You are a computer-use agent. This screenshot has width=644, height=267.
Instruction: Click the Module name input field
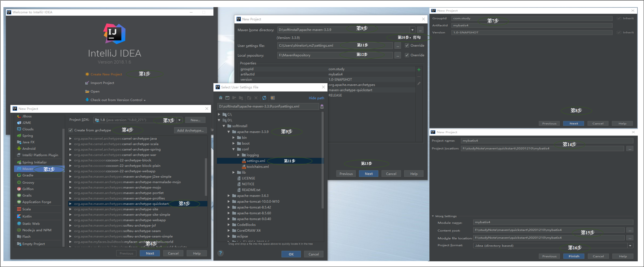553,222
